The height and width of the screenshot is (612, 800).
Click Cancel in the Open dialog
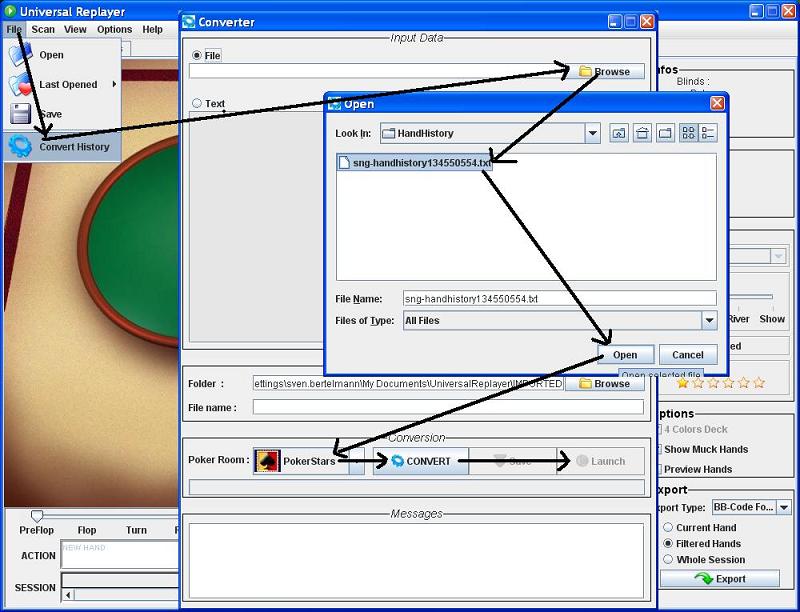(688, 355)
